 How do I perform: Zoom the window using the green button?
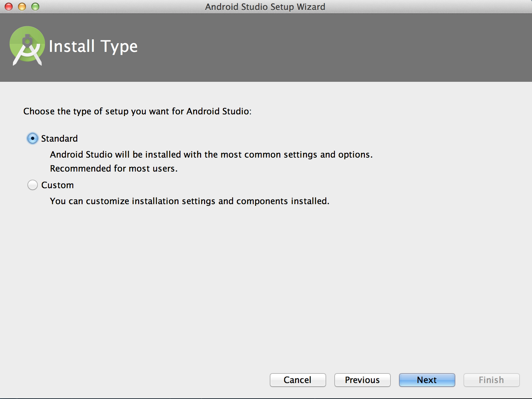tap(35, 7)
